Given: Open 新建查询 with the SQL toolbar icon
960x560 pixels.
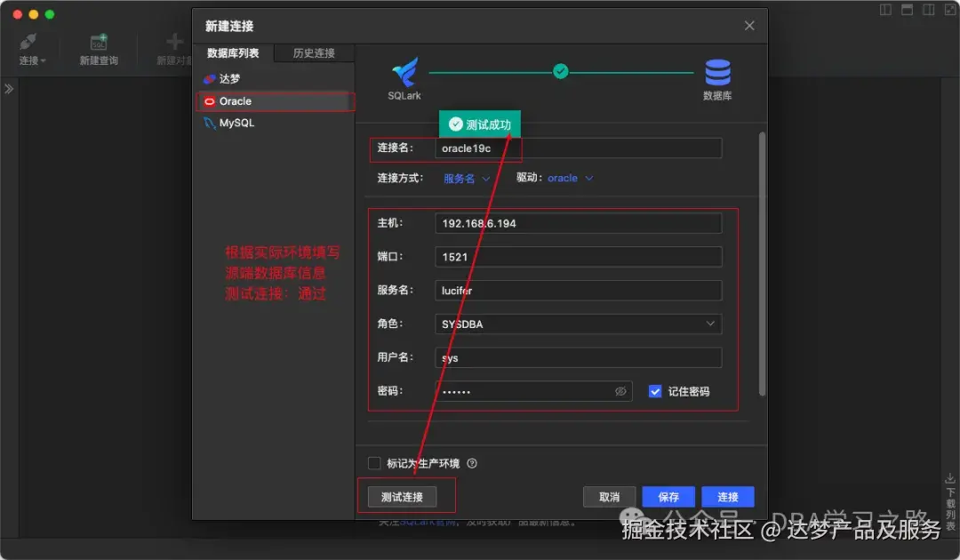Looking at the screenshot, I should tap(99, 43).
